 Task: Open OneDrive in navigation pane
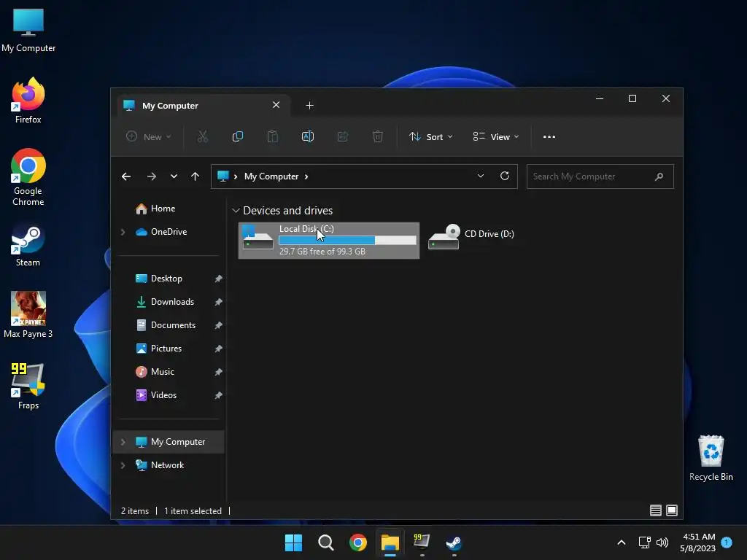169,232
